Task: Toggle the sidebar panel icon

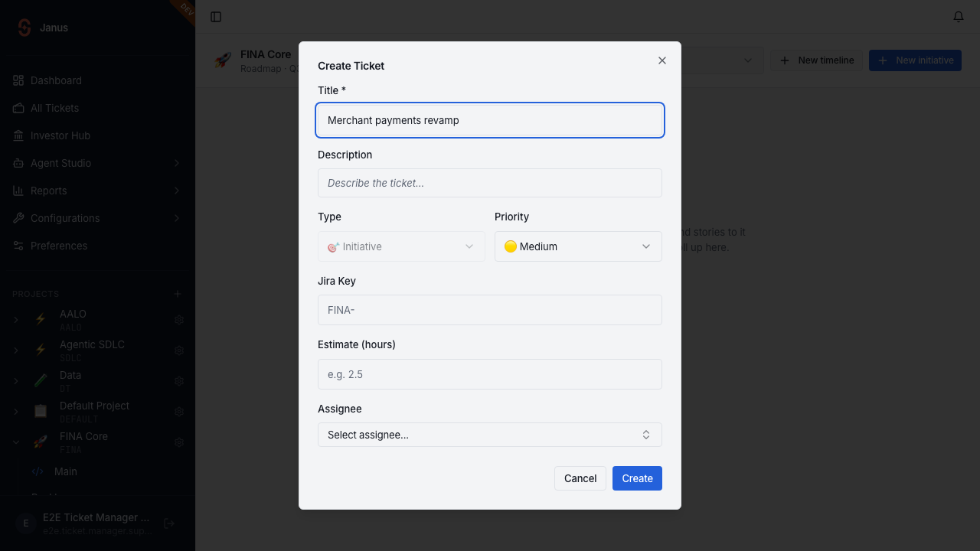Action: point(216,17)
